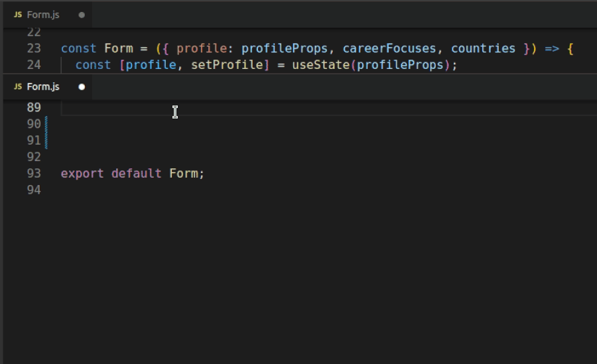Click line number 23 in the gutter
The height and width of the screenshot is (364, 597).
point(34,48)
